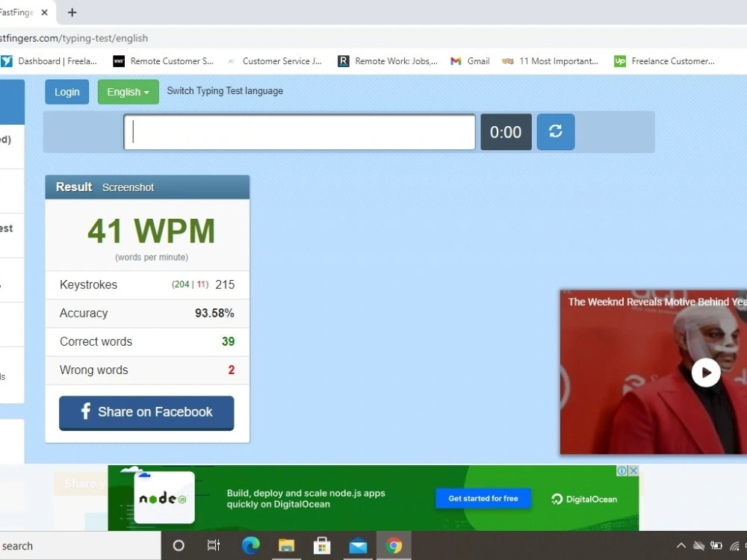Screen dimensions: 747x560
Task: Close the FastFingers browser tab
Action: tap(44, 13)
